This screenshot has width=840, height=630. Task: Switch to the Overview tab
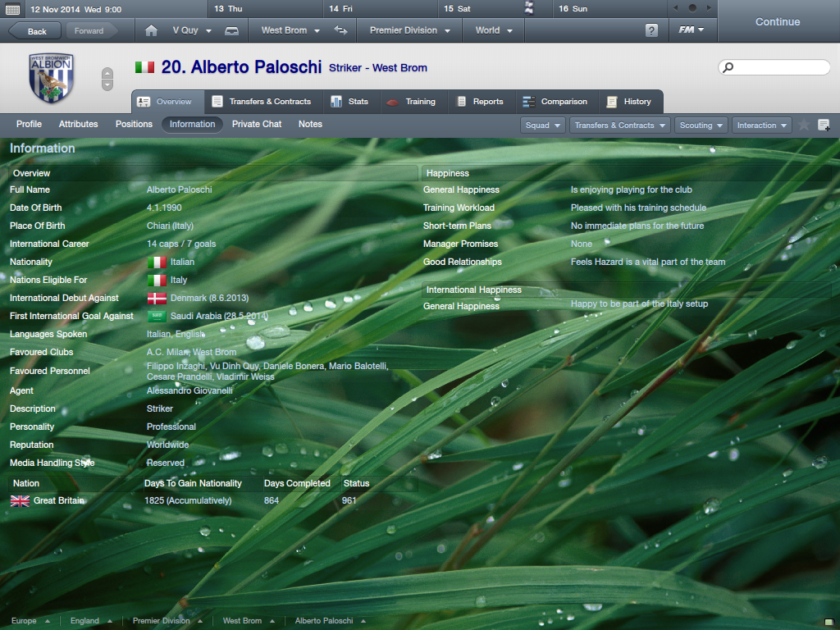coord(167,101)
